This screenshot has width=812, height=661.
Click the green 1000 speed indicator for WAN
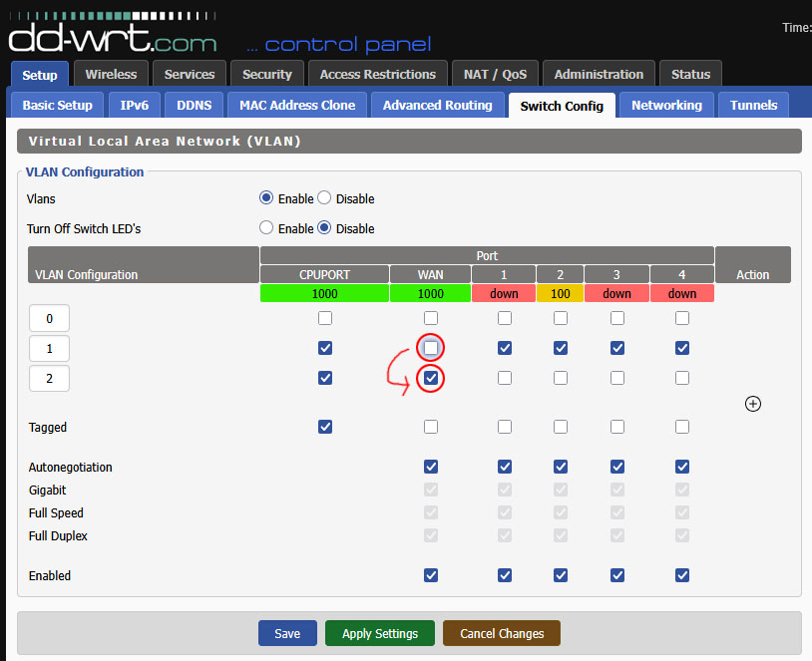click(x=430, y=292)
